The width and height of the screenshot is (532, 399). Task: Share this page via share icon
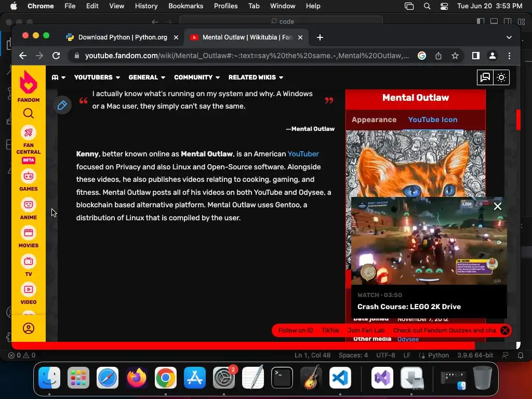point(438,56)
